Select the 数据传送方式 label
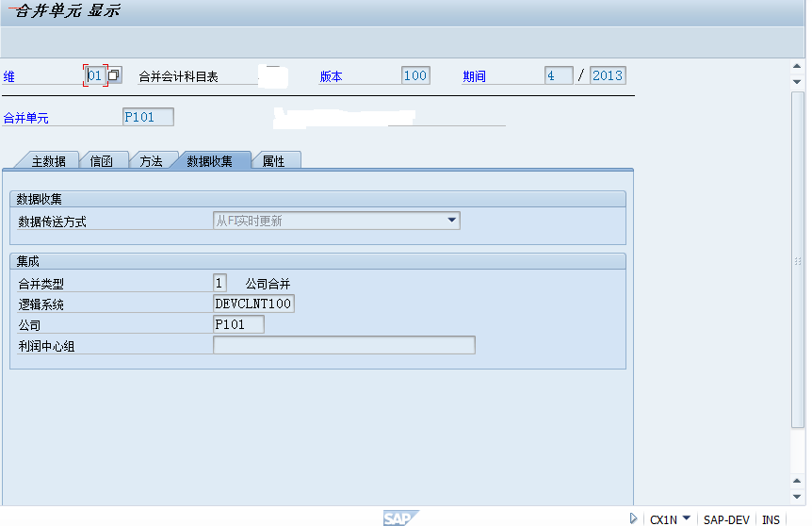The width and height of the screenshot is (812, 526). tap(53, 222)
